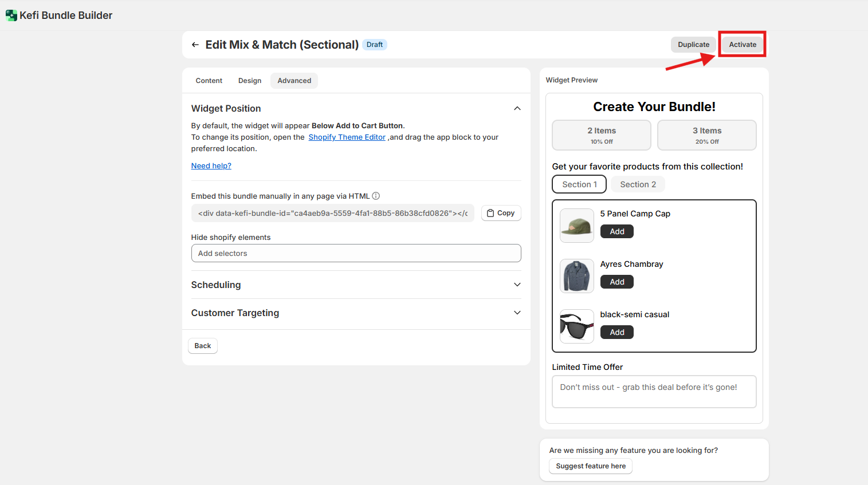Choose the 3 Items 20% Off tier
The height and width of the screenshot is (485, 868).
pyautogui.click(x=706, y=135)
